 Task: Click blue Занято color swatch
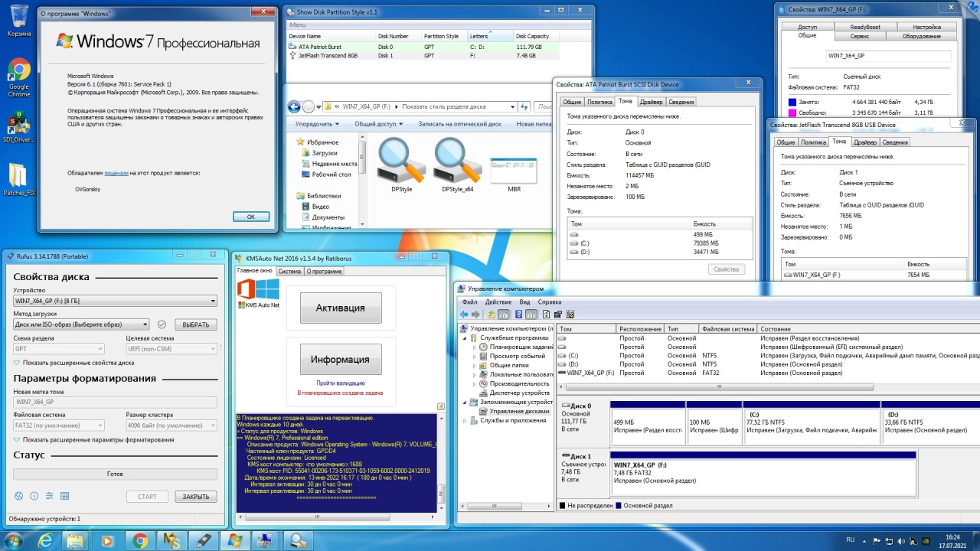tap(792, 102)
